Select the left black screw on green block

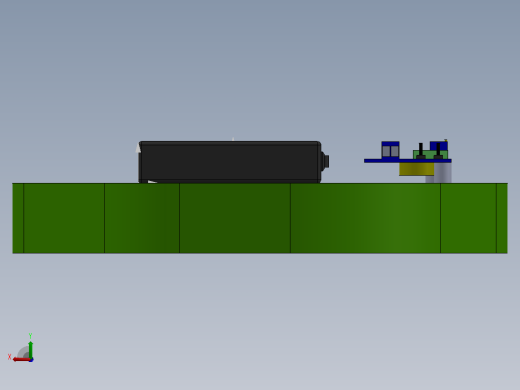click(421, 151)
